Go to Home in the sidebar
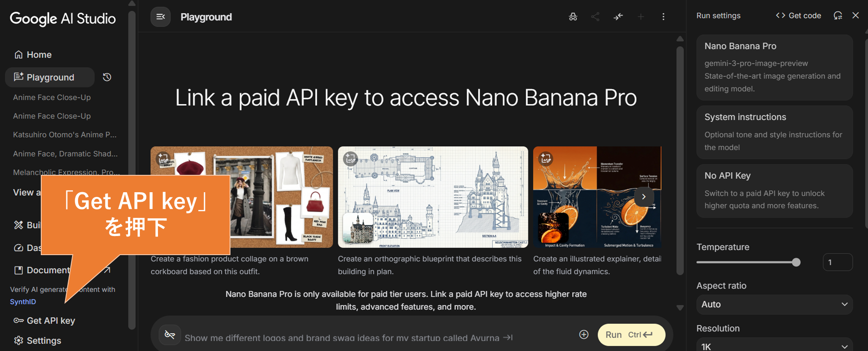 pos(39,55)
